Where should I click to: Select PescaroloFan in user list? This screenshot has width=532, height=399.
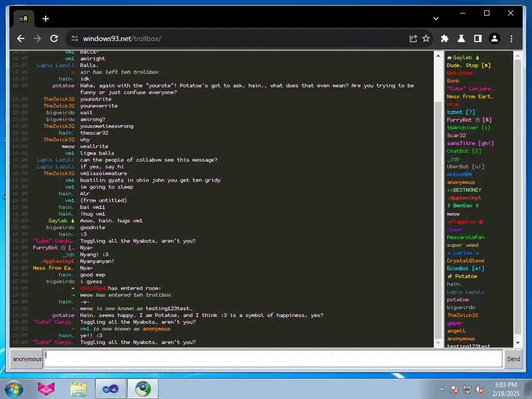[x=465, y=237]
